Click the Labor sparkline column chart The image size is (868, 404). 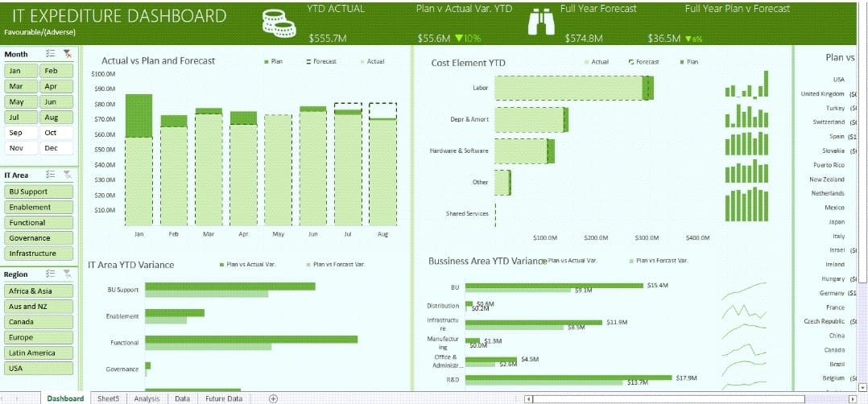coord(746,85)
